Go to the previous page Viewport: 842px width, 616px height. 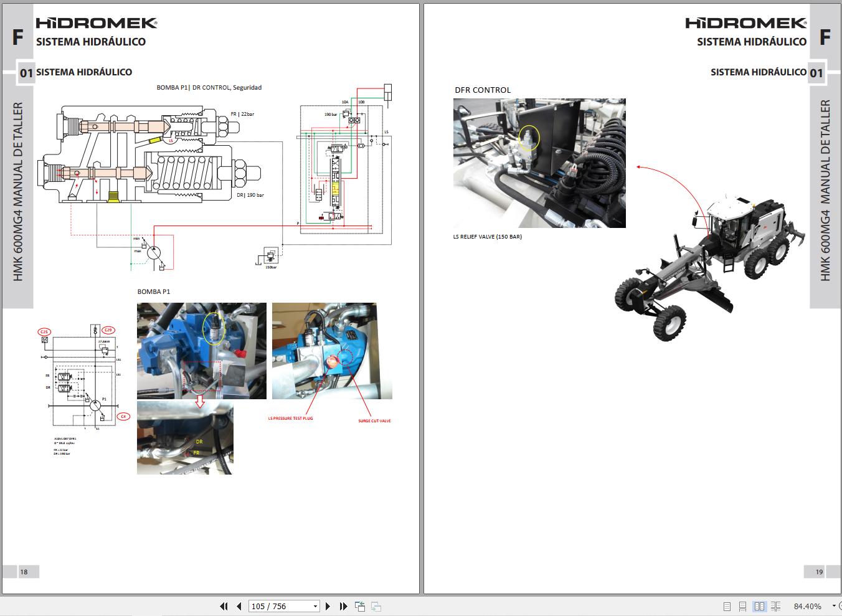click(239, 606)
